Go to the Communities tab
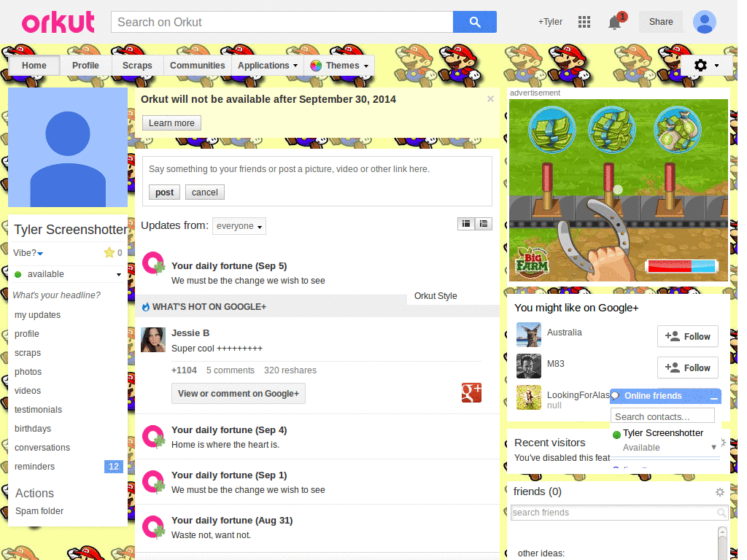The image size is (747, 560). 197,65
